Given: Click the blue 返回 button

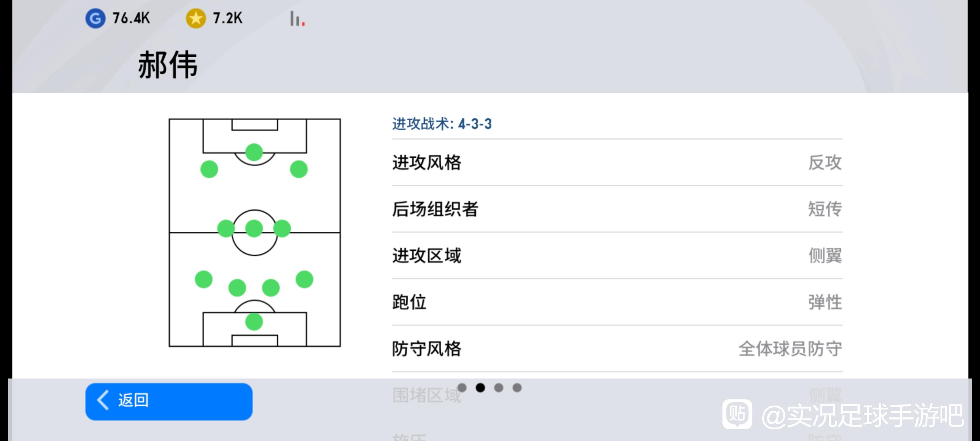Looking at the screenshot, I should 168,401.
